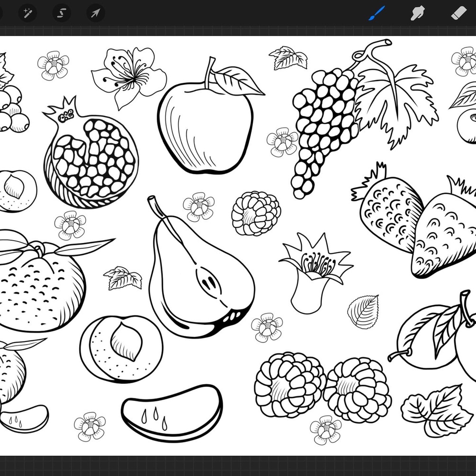Tap the small single raspberry drawing
Image resolution: width=476 pixels, height=476 pixels.
256,214
